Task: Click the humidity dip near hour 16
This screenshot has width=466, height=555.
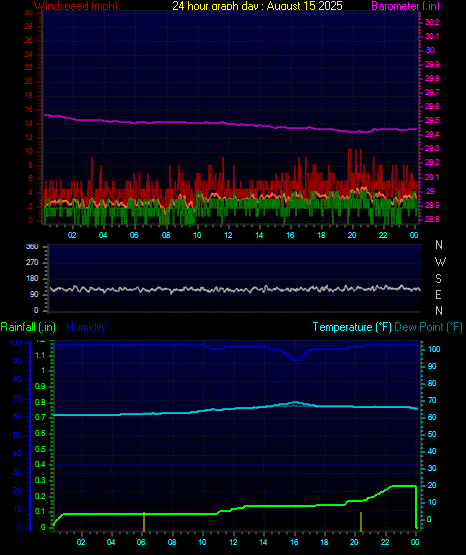Action: tap(298, 359)
